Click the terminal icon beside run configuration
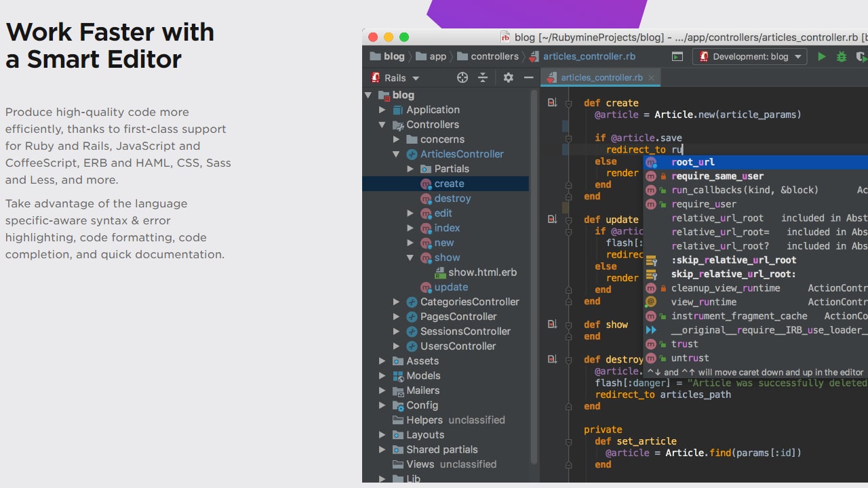The width and height of the screenshot is (868, 488). pos(677,57)
